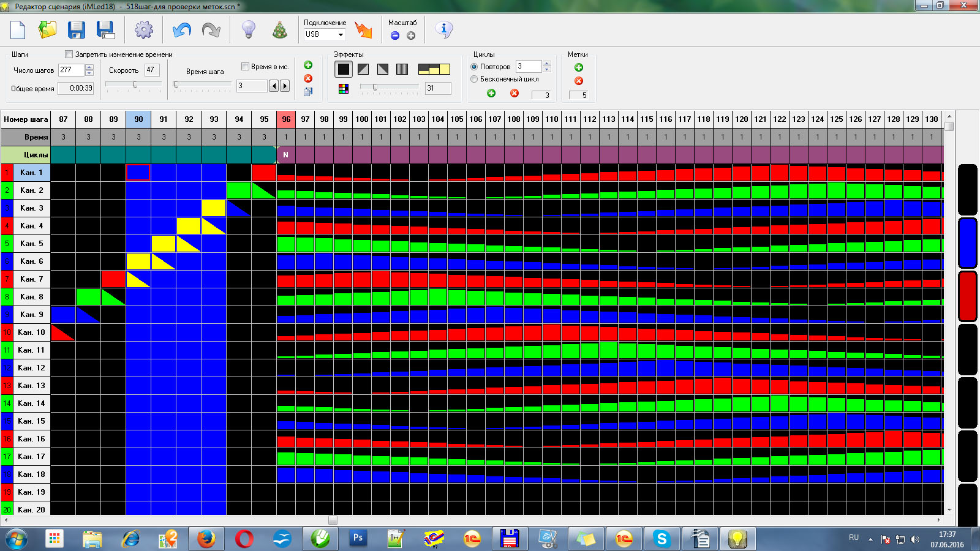Delete a step with the red cross
980x551 pixels.
[x=308, y=78]
